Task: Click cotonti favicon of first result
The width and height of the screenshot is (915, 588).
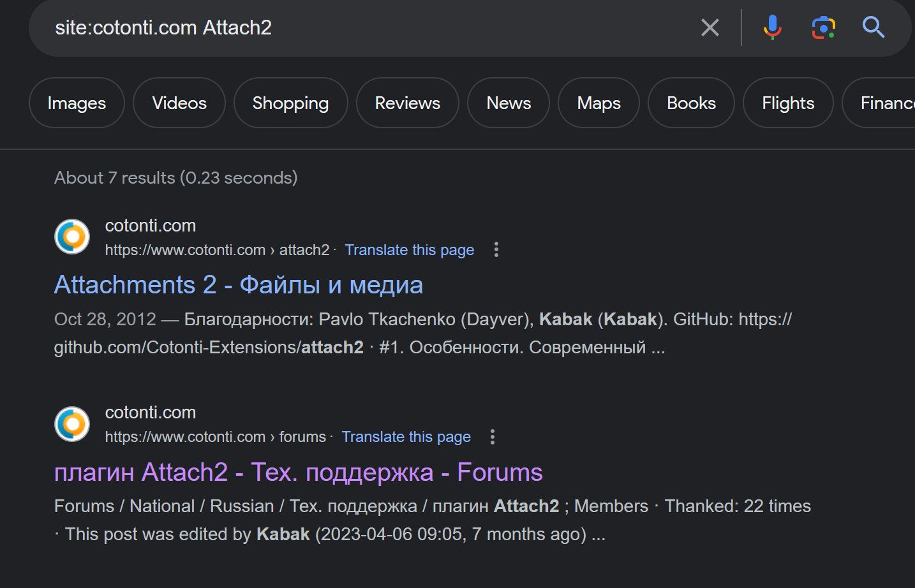Action: tap(72, 237)
